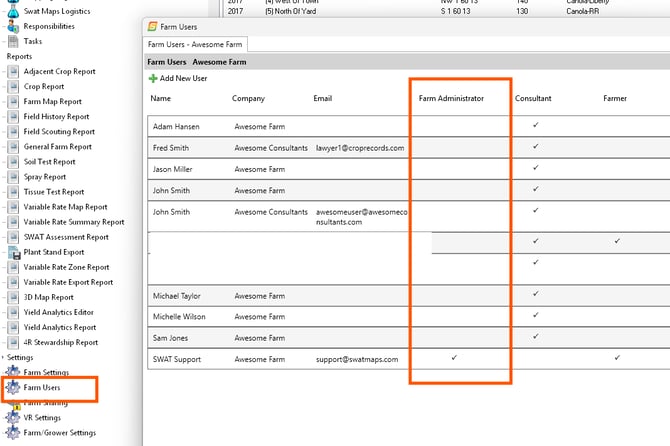Open the Spray Report item
Image resolution: width=670 pixels, height=446 pixels.
pyautogui.click(x=45, y=177)
